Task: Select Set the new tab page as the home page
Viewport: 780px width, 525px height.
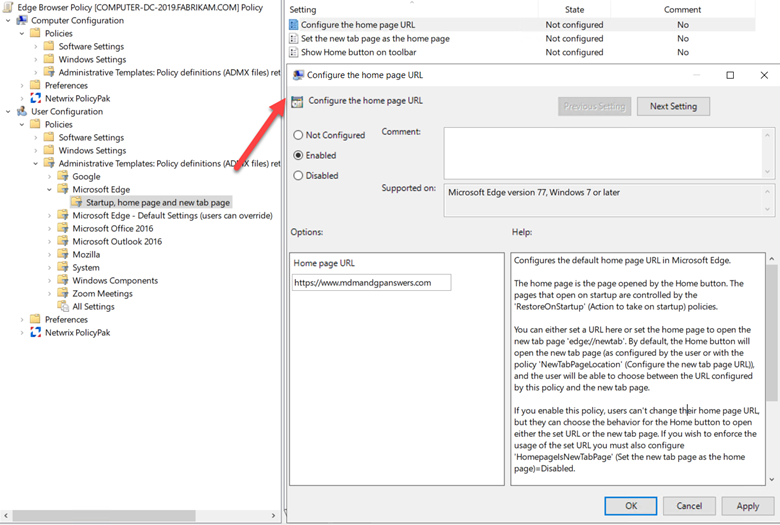Action: tap(375, 38)
